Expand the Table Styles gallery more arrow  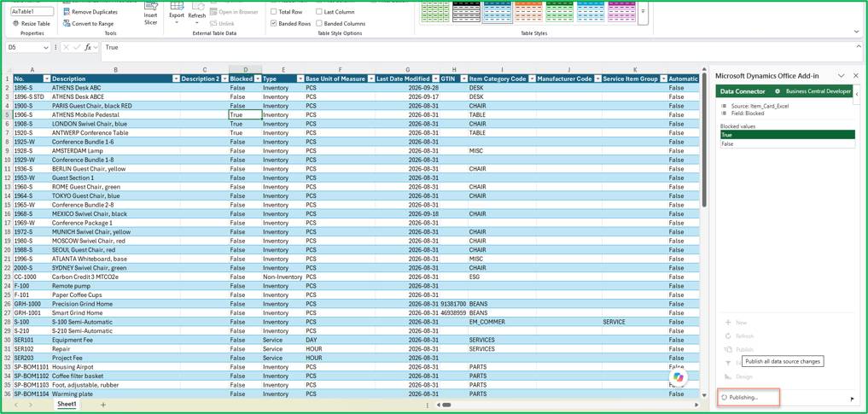click(643, 12)
